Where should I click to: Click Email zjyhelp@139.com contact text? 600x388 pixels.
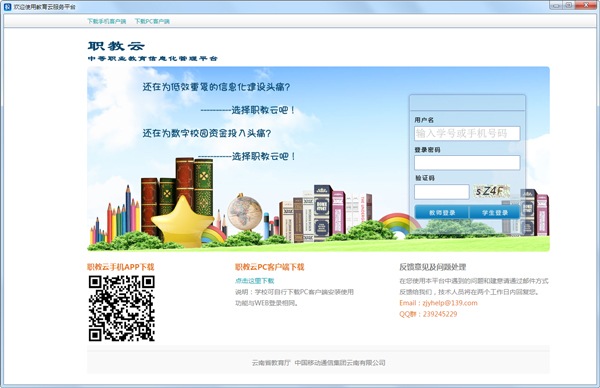tap(438, 303)
